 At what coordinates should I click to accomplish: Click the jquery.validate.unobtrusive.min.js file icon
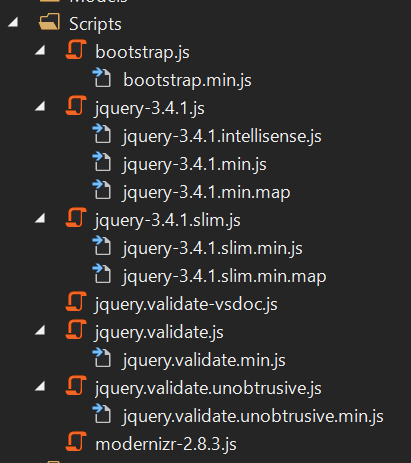(x=102, y=414)
